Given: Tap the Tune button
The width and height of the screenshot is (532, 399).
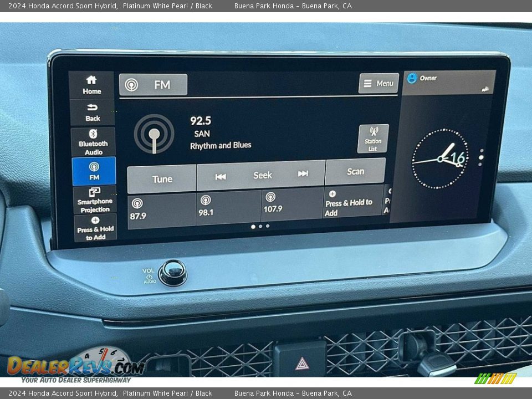Looking at the screenshot, I should (162, 179).
